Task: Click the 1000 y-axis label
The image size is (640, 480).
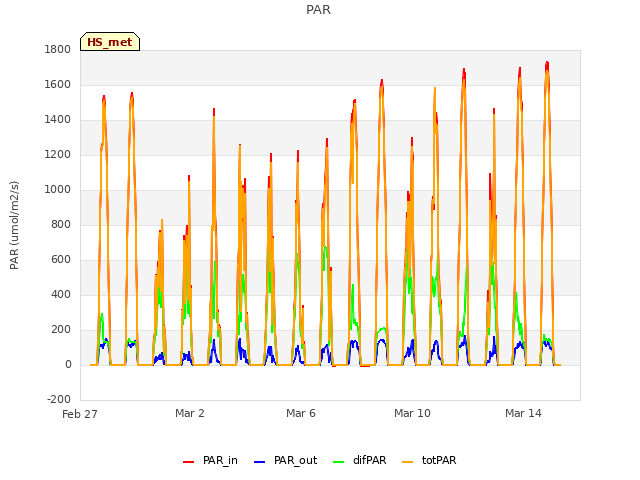Action: click(58, 190)
